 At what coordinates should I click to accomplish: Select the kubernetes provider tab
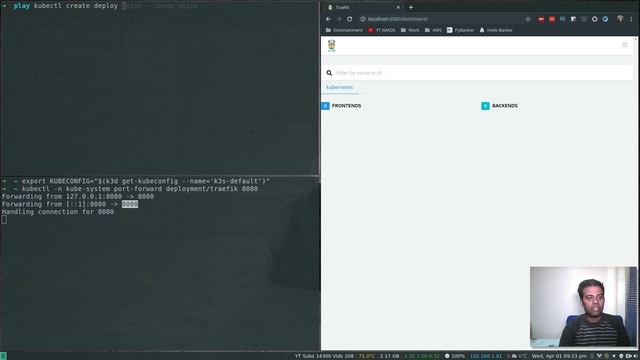point(340,87)
